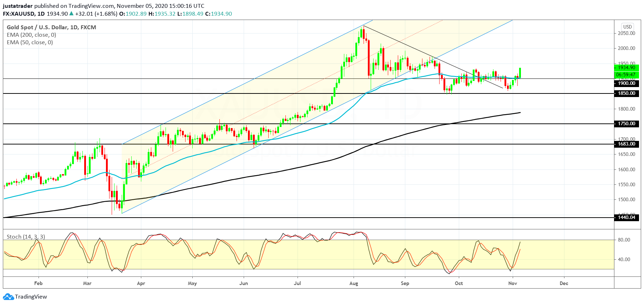Click the 2050.00 price axis label
Screen dimensions: 644x305
click(x=627, y=33)
